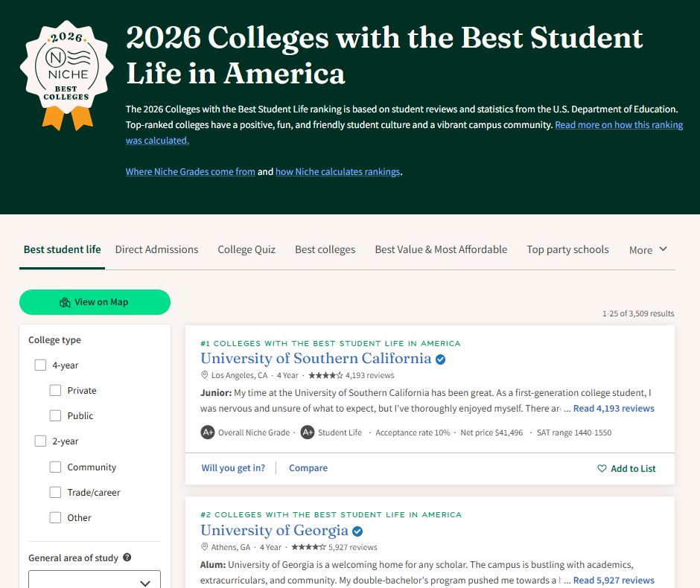
Task: Open the University of Georgia title link
Action: tap(274, 531)
